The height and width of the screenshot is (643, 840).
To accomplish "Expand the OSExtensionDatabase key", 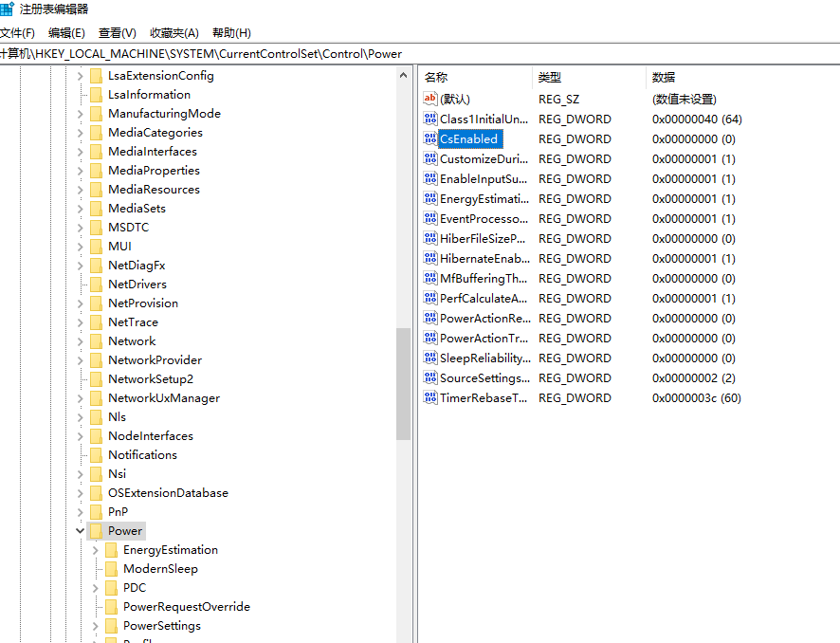I will click(x=81, y=493).
